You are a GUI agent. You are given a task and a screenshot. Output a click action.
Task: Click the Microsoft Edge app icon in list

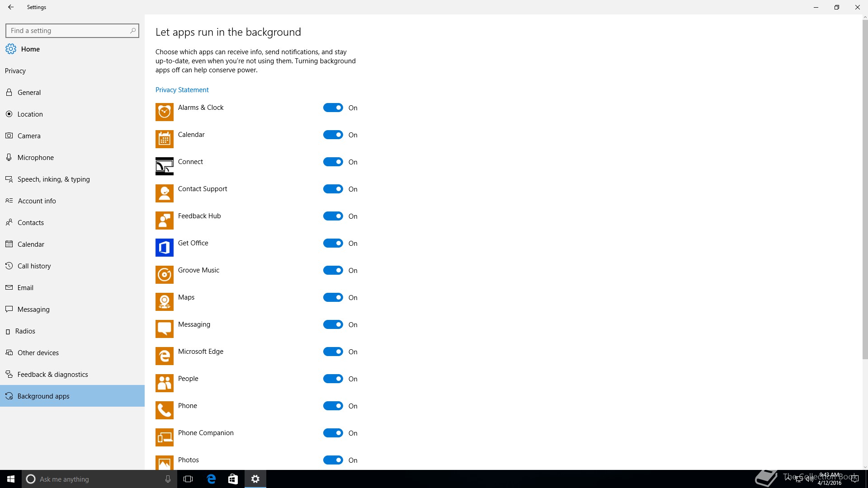[x=165, y=356]
